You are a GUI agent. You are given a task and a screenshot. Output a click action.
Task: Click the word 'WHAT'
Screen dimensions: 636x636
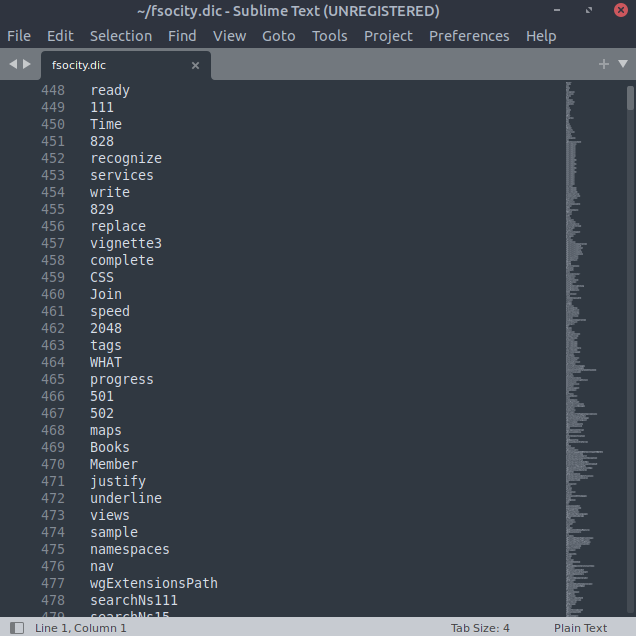(106, 362)
